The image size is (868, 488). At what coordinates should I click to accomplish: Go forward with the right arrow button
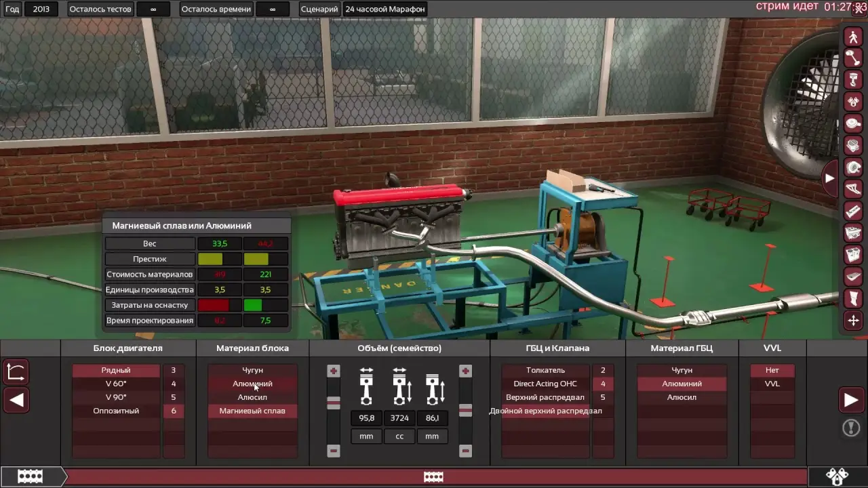(851, 400)
